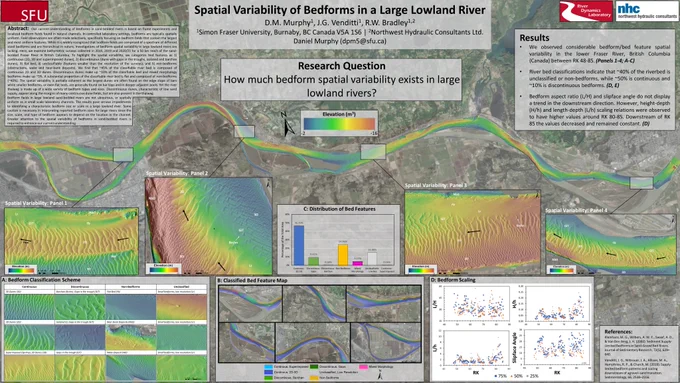680x383 pixels.
Task: Click the tall blue Continuous bar in chart C
Action: [299, 245]
